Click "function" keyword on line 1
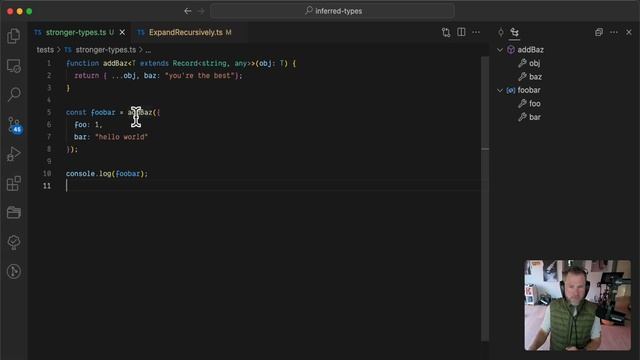 (x=82, y=63)
